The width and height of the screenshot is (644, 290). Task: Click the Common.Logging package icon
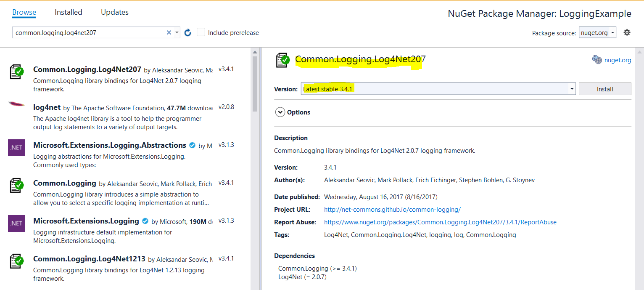pyautogui.click(x=17, y=186)
